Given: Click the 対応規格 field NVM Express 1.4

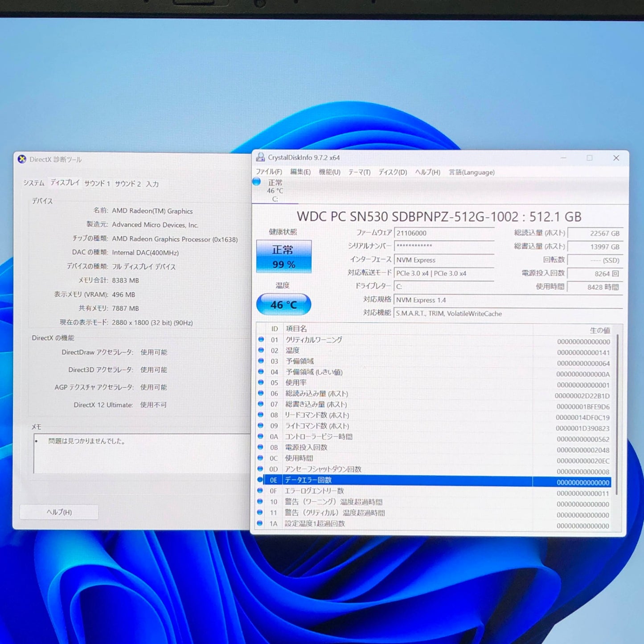Looking at the screenshot, I should pos(509,300).
